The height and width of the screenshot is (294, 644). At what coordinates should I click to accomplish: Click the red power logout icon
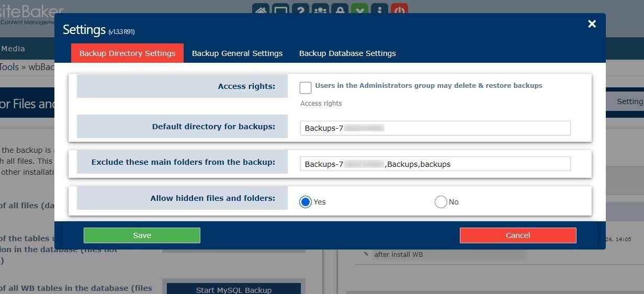click(x=399, y=9)
